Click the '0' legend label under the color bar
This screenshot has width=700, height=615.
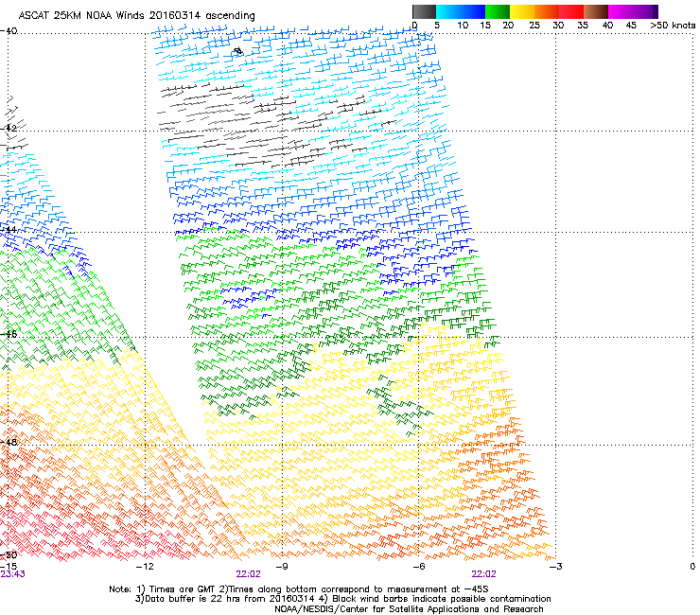point(414,26)
